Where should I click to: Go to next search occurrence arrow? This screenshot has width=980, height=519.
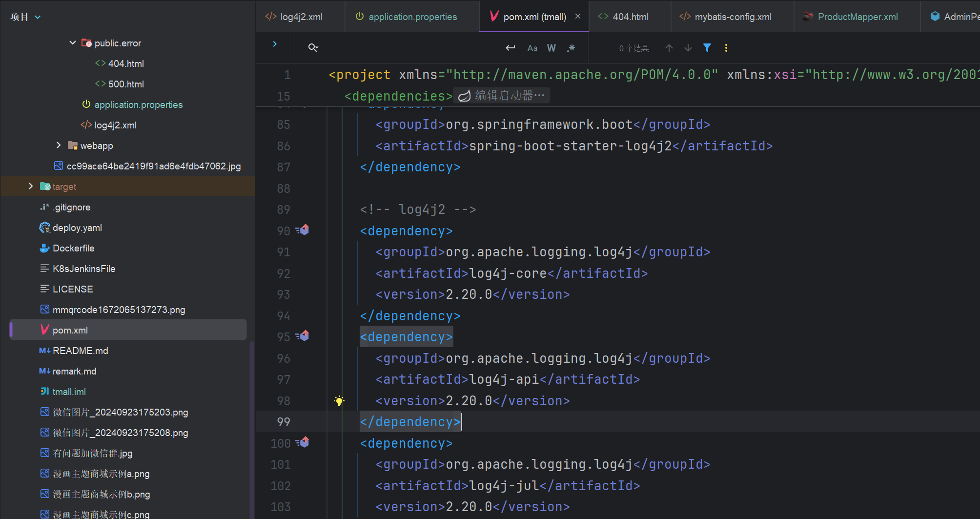click(x=688, y=48)
